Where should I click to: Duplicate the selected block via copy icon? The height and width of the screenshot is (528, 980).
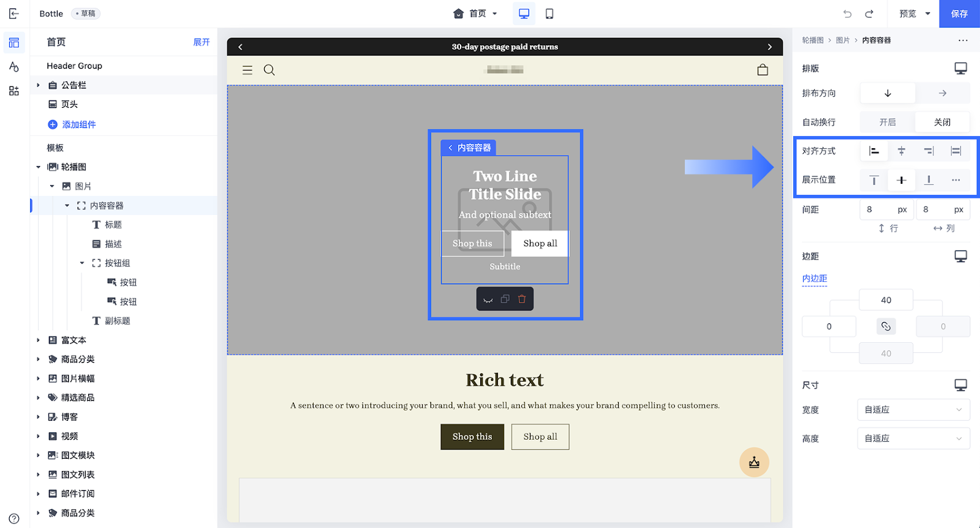[x=505, y=299]
